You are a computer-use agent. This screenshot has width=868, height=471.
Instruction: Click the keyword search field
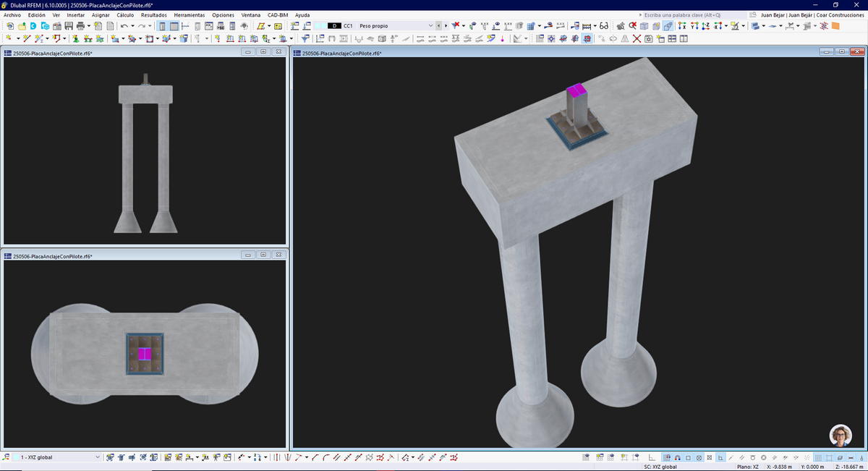[x=692, y=14]
